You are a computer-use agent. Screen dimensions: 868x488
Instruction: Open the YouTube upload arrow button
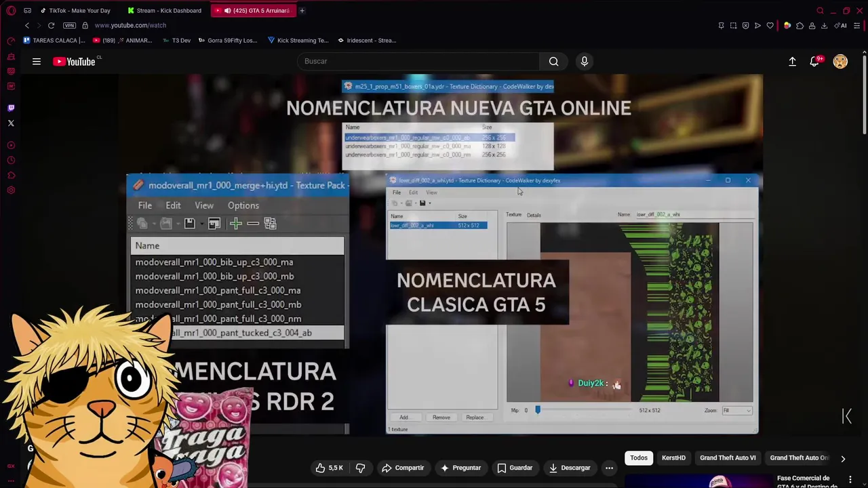click(x=792, y=62)
